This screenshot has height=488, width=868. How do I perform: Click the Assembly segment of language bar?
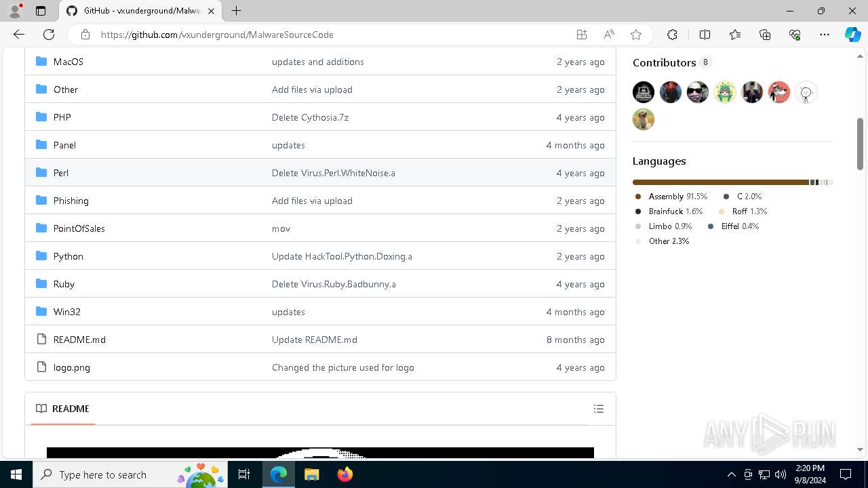tap(721, 182)
